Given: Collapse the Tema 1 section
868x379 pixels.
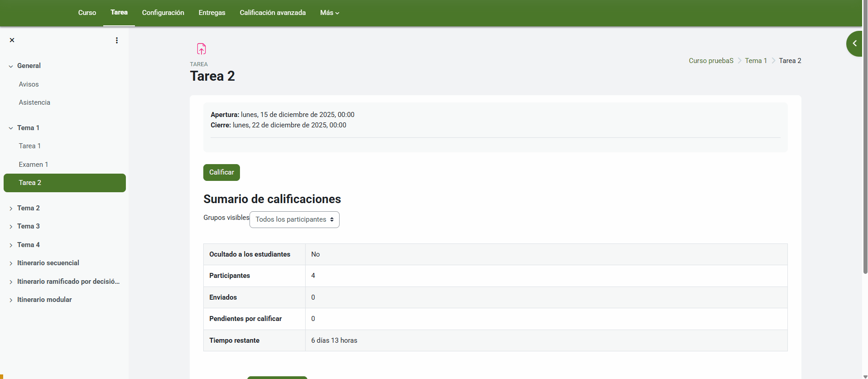Looking at the screenshot, I should [11, 128].
